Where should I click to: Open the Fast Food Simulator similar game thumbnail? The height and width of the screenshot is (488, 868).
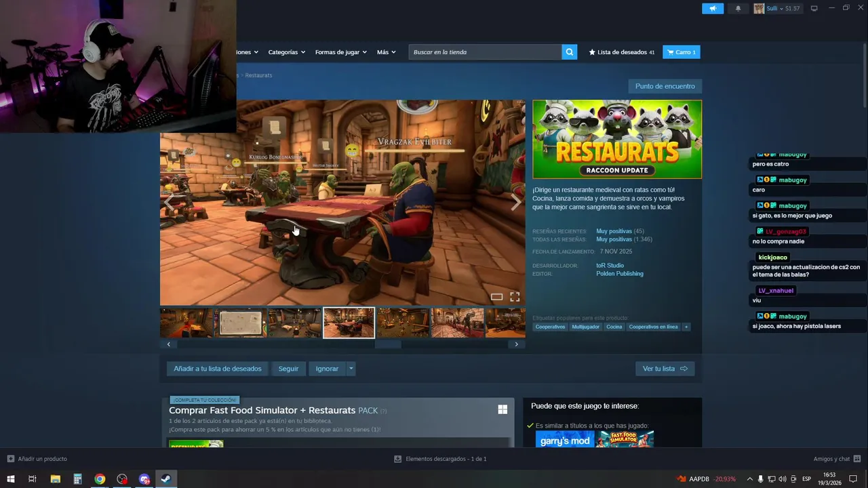coord(625,439)
